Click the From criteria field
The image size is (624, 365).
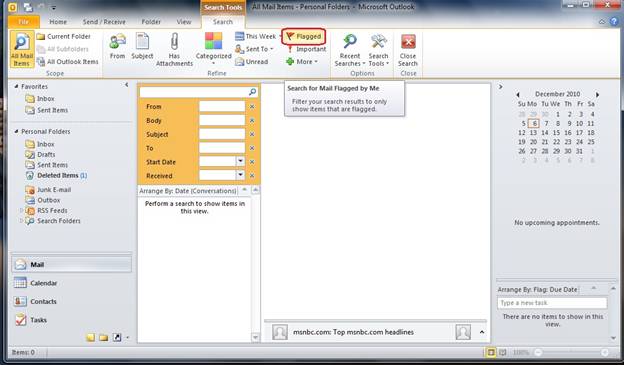222,107
